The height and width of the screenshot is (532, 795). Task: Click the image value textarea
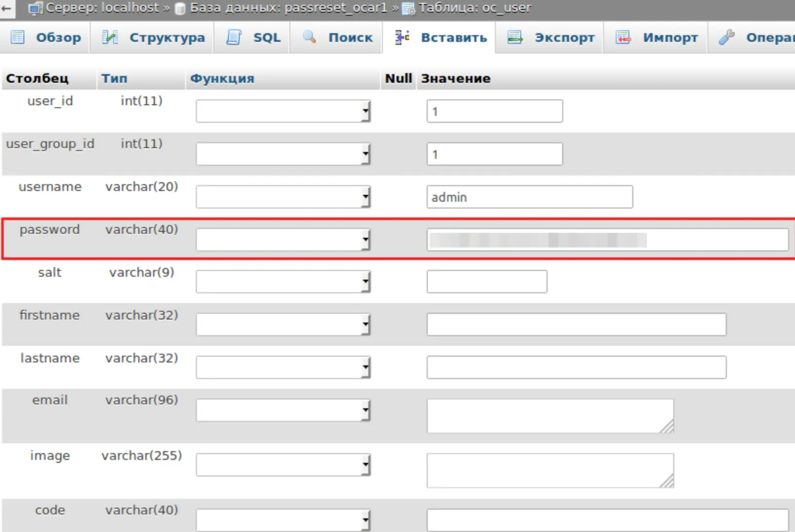(x=550, y=471)
